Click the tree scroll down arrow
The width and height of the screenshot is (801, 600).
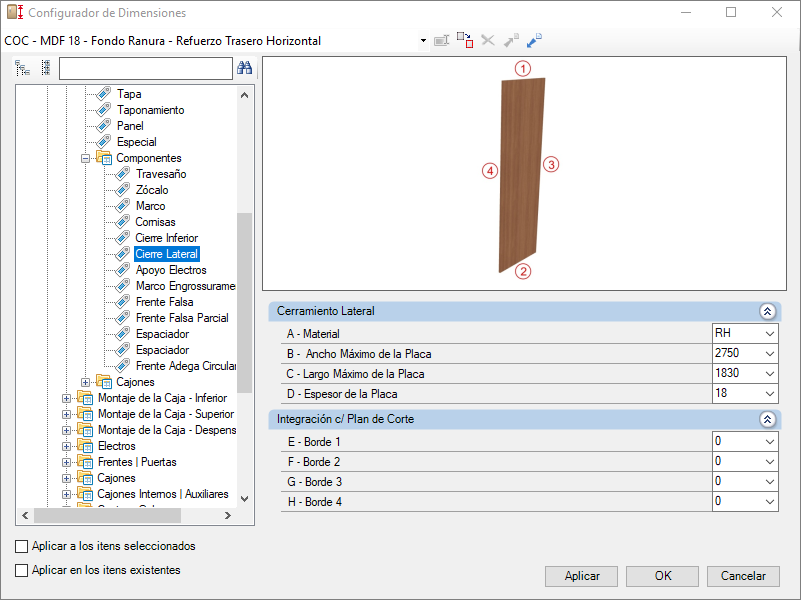[245, 499]
